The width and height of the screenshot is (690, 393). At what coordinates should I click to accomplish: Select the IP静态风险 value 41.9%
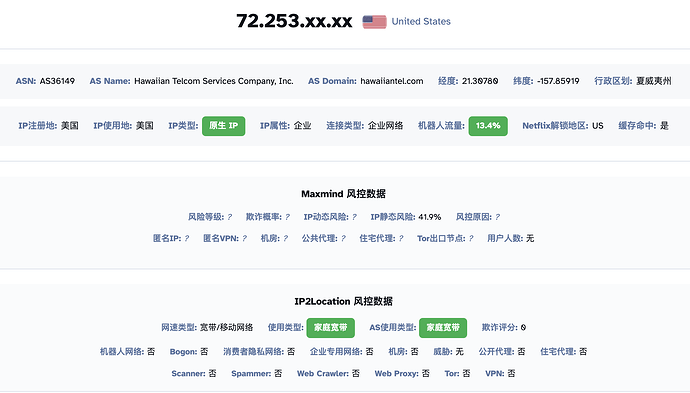pos(429,217)
